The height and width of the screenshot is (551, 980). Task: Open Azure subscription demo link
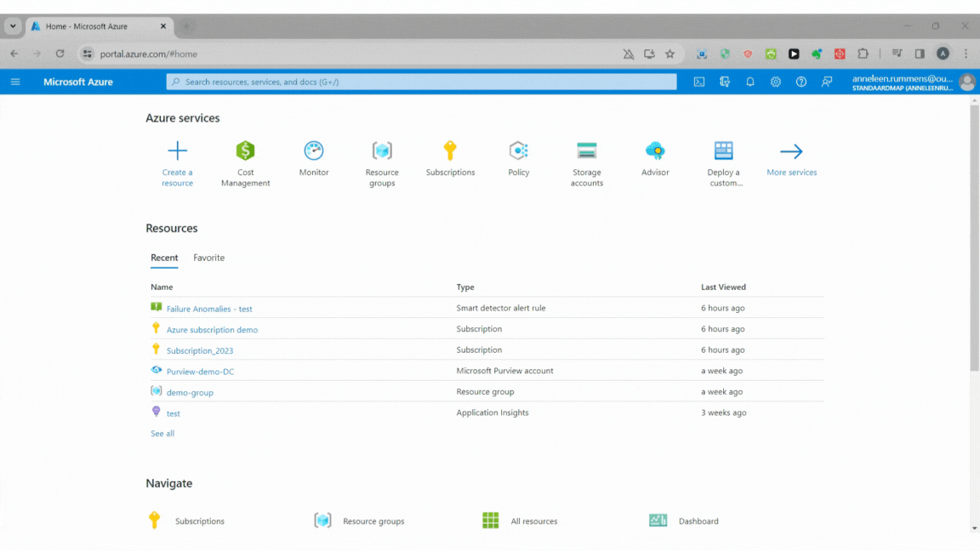(212, 329)
